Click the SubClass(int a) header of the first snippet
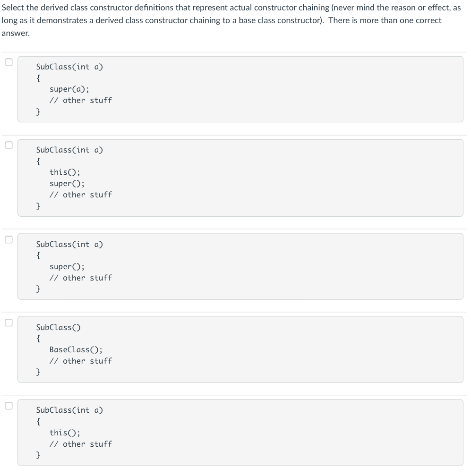 click(69, 67)
